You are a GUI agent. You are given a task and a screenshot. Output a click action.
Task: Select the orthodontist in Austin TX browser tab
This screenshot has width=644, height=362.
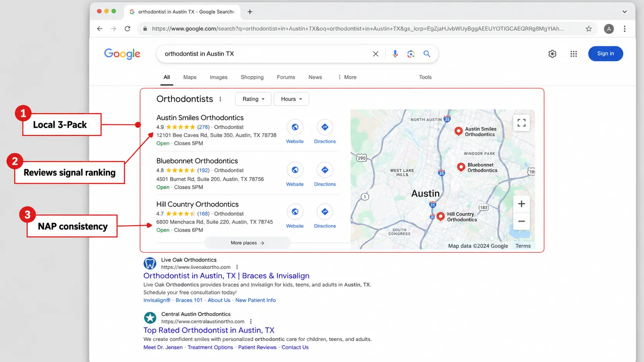click(x=182, y=12)
